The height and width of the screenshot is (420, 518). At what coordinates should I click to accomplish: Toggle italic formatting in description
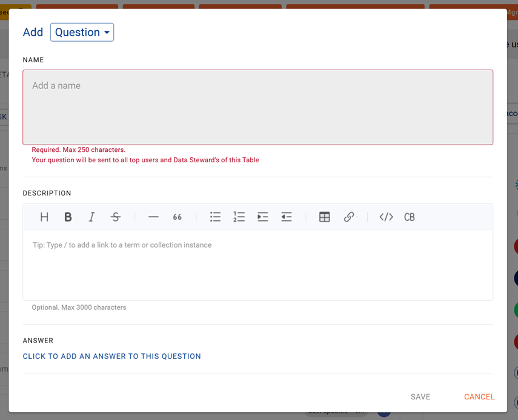tap(91, 217)
